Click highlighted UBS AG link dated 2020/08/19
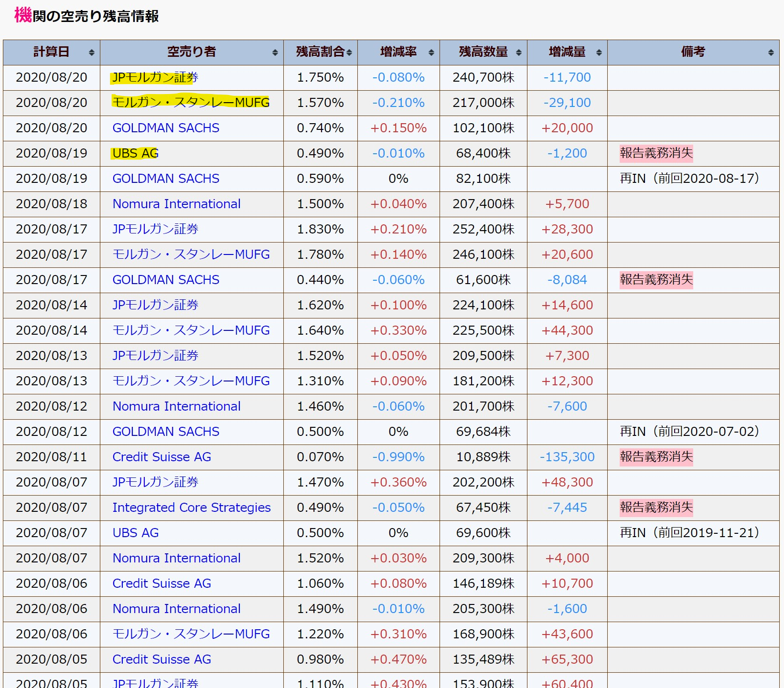 [135, 153]
